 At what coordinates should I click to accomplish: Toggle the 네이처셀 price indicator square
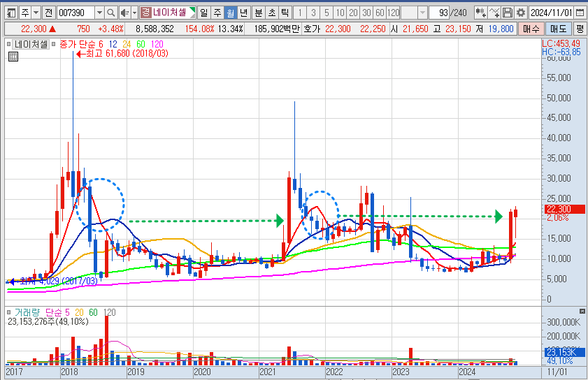(8, 44)
